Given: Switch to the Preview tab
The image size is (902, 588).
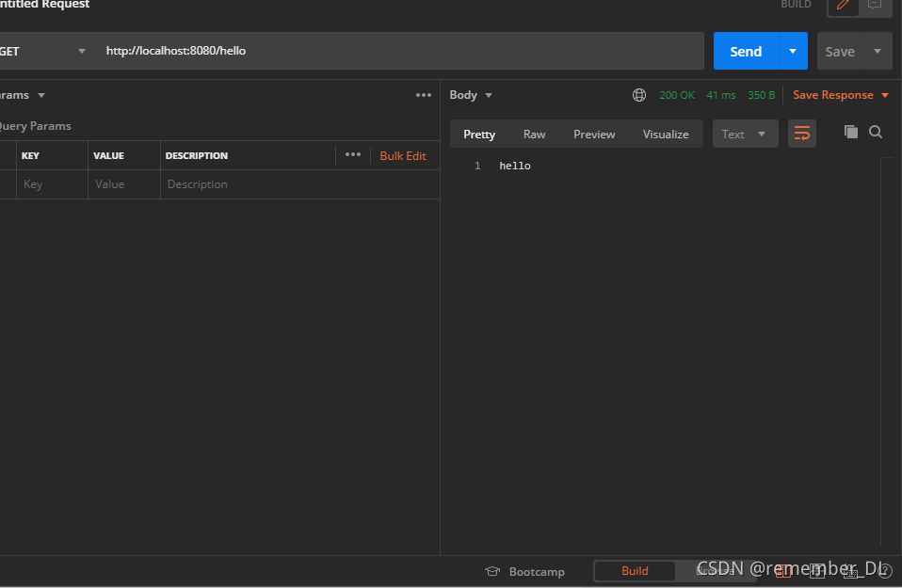Looking at the screenshot, I should (x=594, y=134).
